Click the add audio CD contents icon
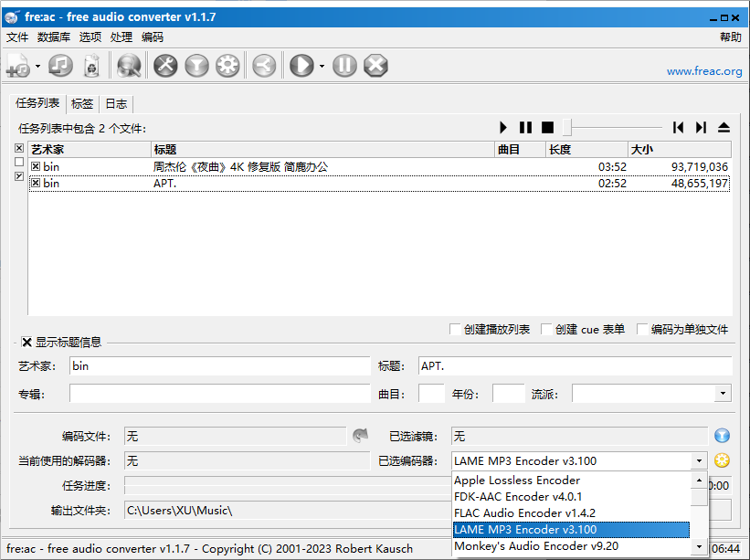 click(60, 66)
